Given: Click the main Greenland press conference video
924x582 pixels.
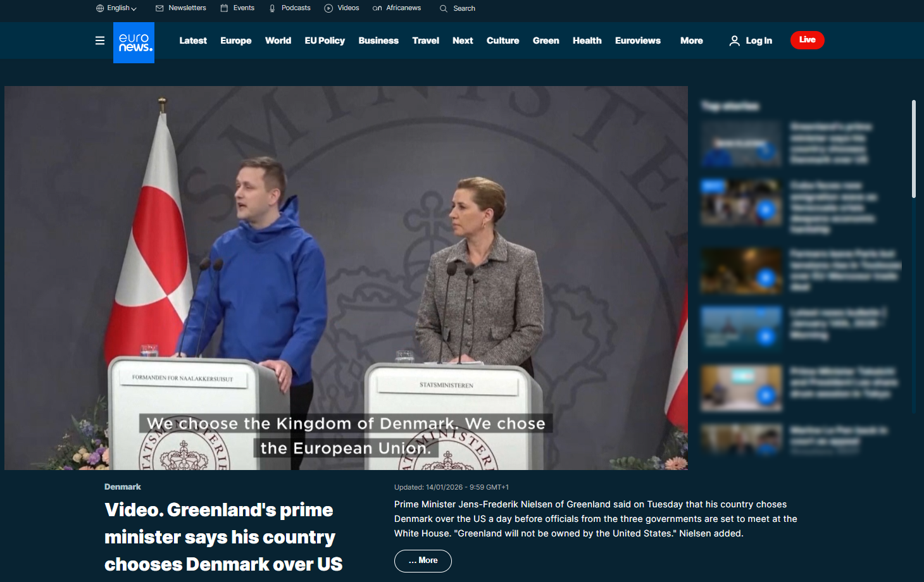Looking at the screenshot, I should coord(346,278).
